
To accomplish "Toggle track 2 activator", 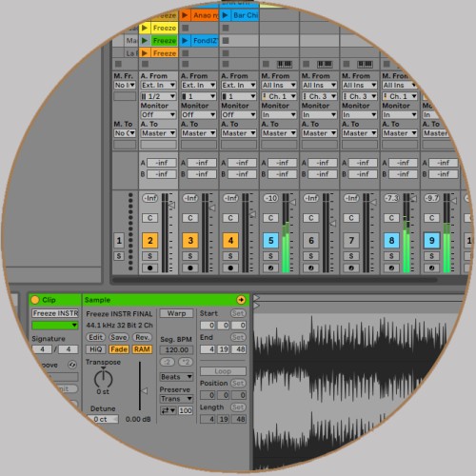I will click(150, 241).
